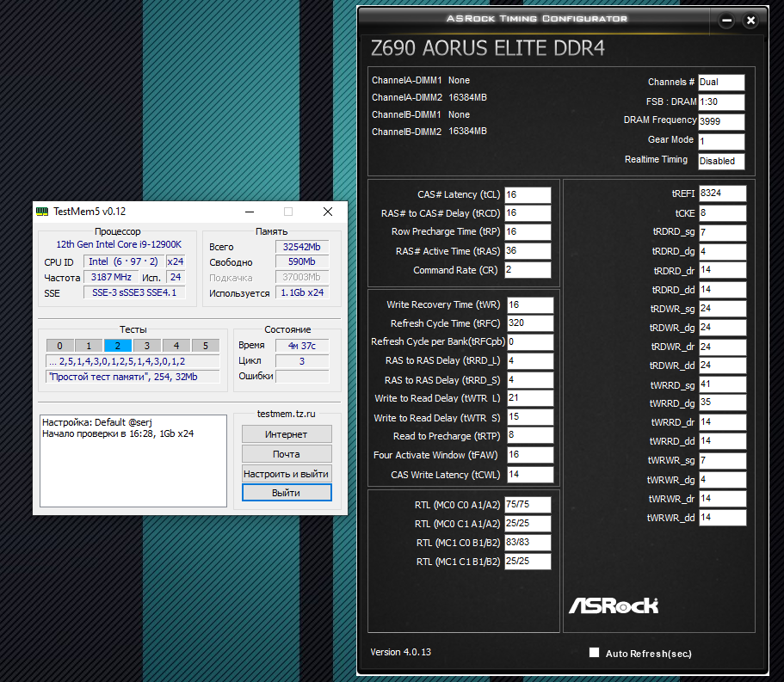Click the ASRock logo in Timing Configurator

point(614,605)
